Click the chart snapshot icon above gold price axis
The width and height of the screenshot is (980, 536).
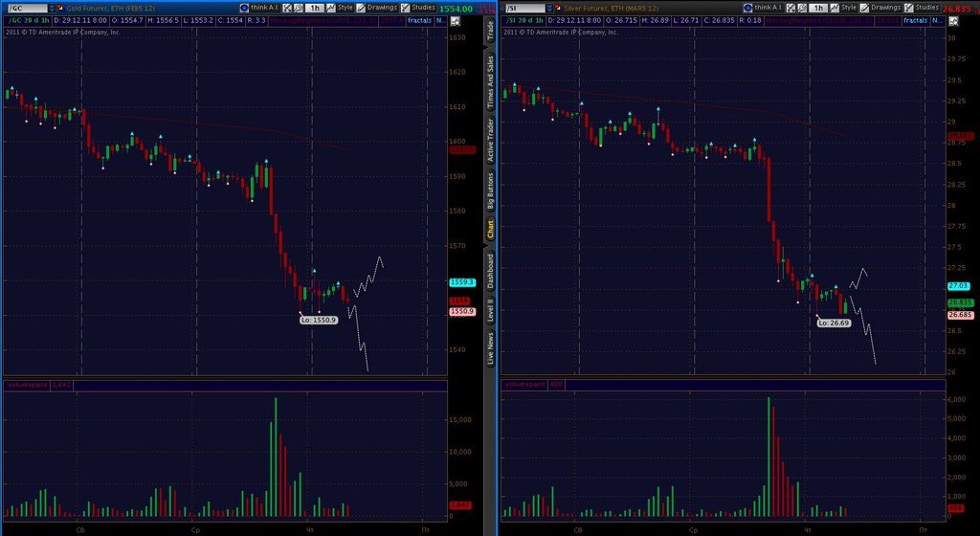pyautogui.click(x=455, y=21)
